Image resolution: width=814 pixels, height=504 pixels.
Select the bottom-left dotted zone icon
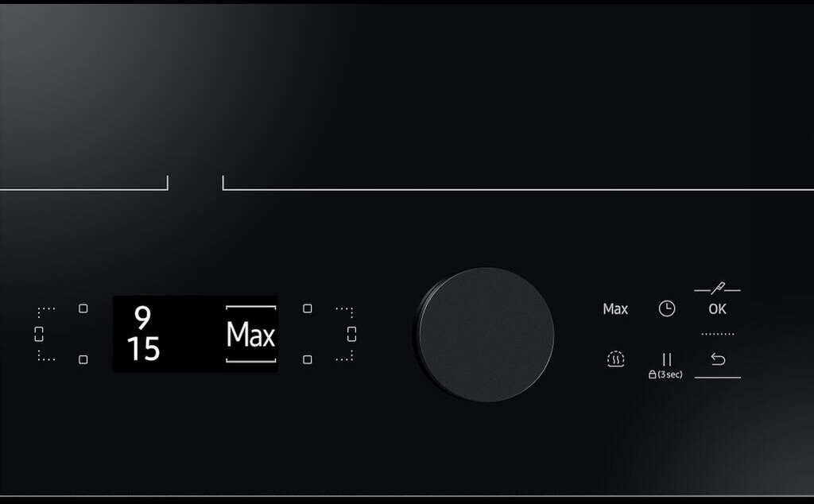click(45, 355)
